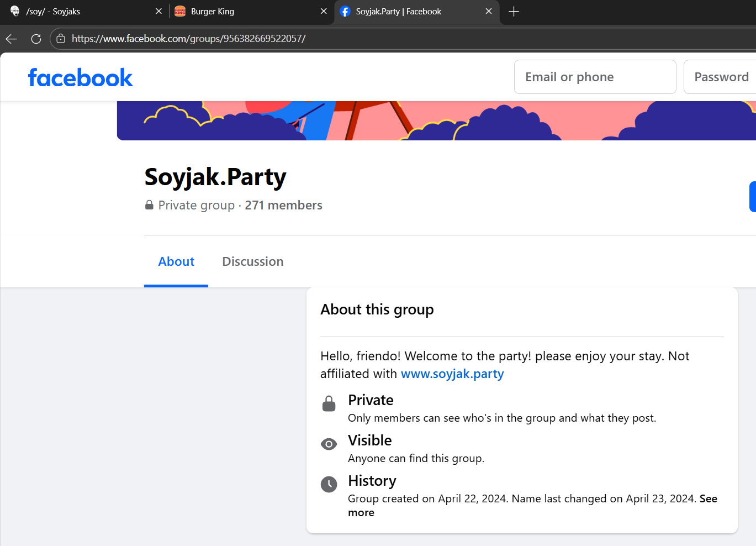The height and width of the screenshot is (546, 756).
Task: Expand History with See more
Action: coord(708,499)
